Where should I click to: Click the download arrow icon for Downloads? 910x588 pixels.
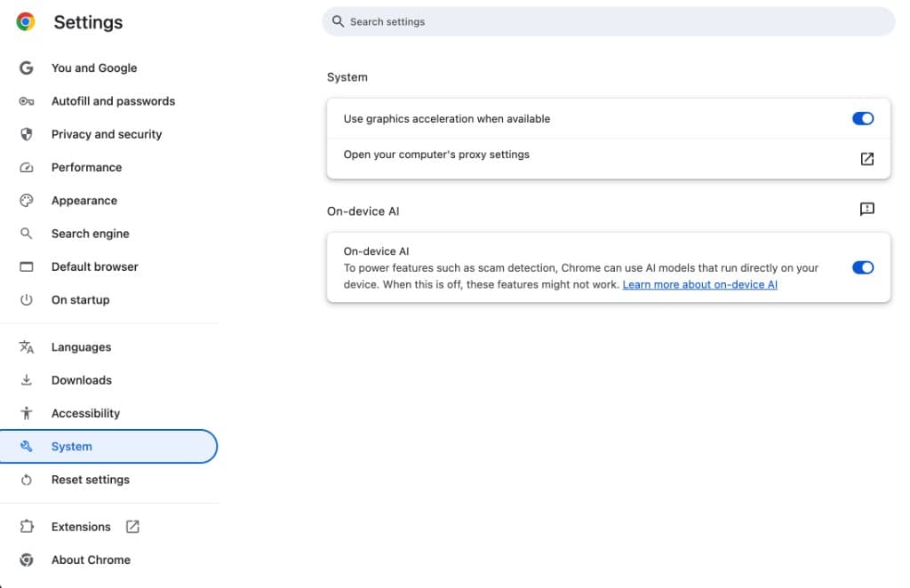point(26,380)
